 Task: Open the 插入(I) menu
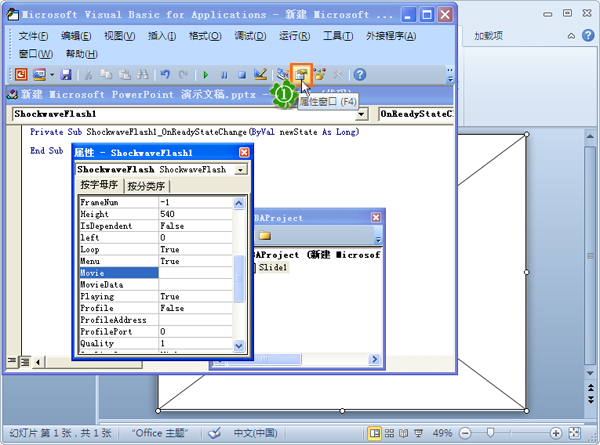click(x=162, y=36)
